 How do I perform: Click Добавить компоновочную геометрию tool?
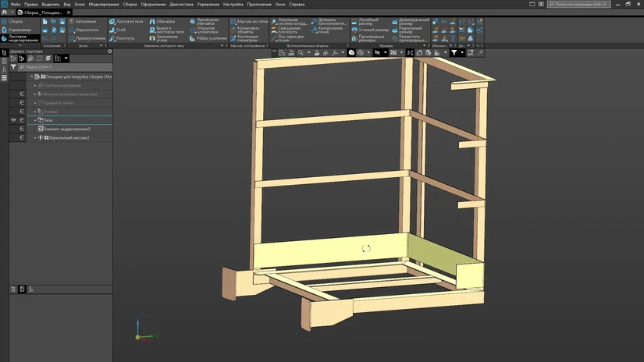tap(329, 21)
